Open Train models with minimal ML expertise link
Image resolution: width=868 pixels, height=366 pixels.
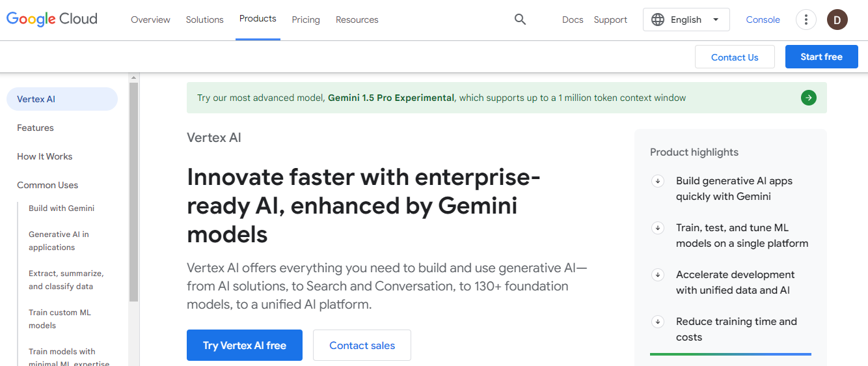pyautogui.click(x=69, y=358)
